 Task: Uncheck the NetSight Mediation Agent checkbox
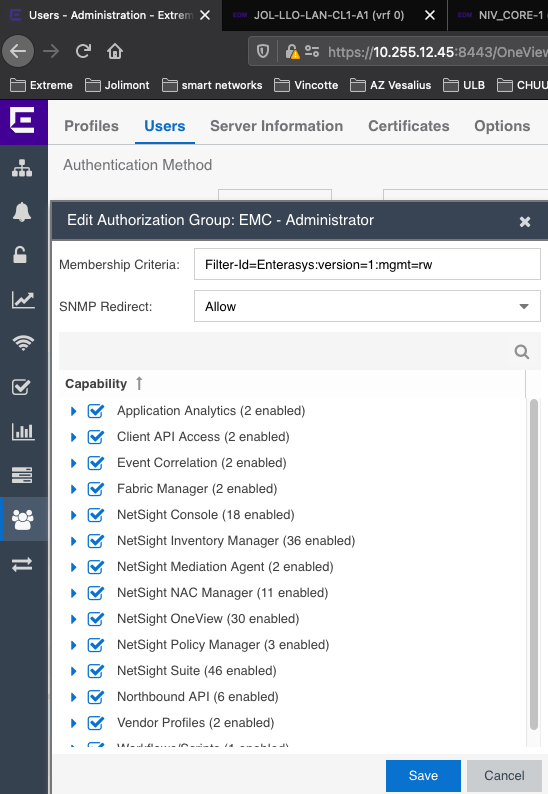click(96, 567)
